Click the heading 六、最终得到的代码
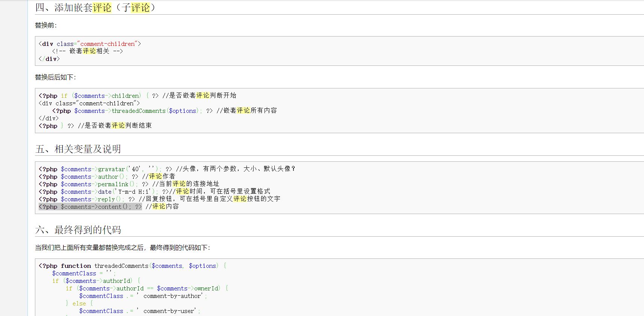This screenshot has width=644, height=316. click(x=78, y=230)
